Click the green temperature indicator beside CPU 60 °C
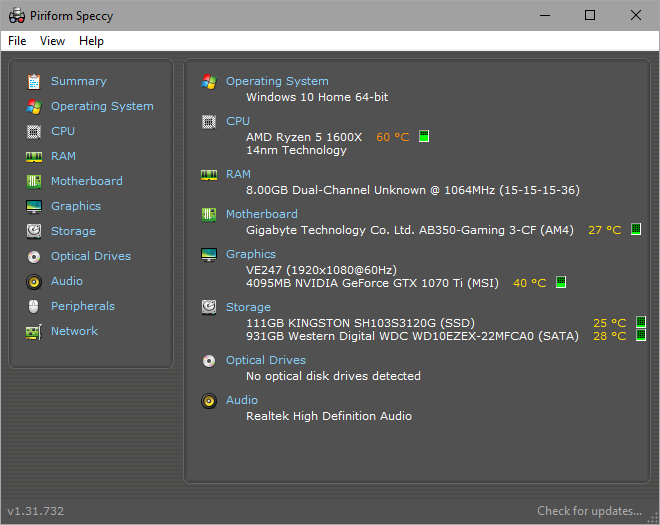Image resolution: width=660 pixels, height=525 pixels. coord(424,136)
